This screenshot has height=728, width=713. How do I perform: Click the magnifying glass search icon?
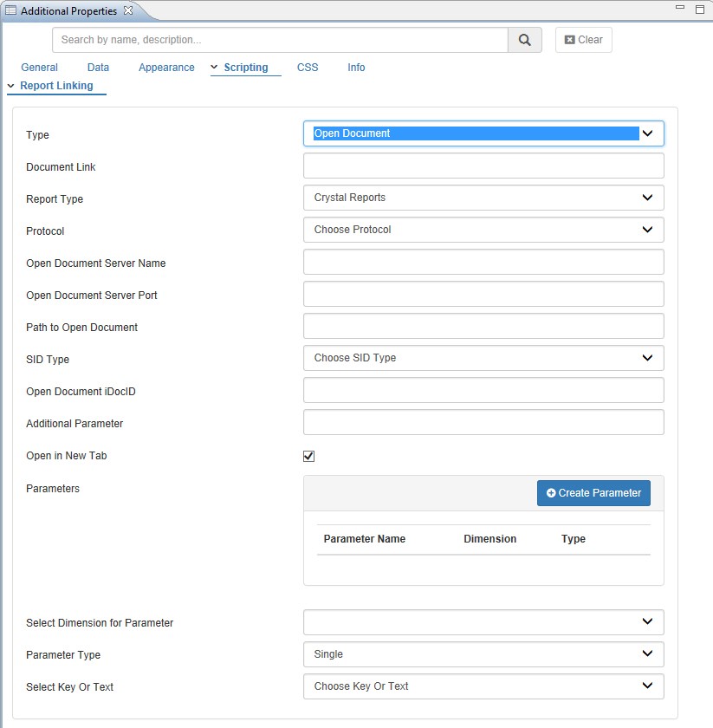click(524, 40)
